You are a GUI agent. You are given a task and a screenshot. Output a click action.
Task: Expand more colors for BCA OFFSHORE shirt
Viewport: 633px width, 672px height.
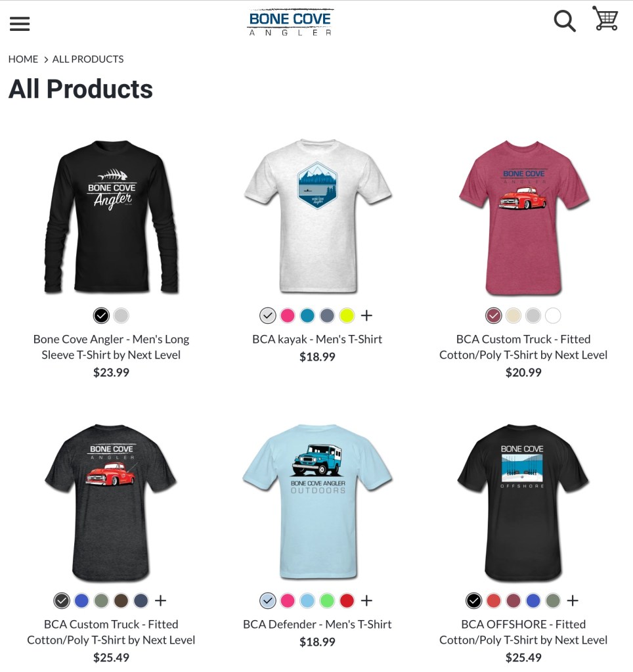pyautogui.click(x=573, y=601)
